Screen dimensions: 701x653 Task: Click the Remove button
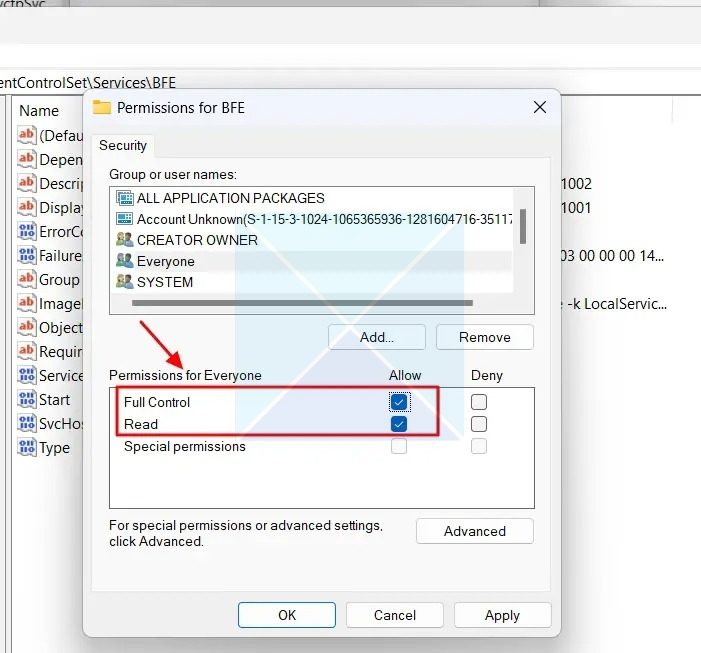tap(485, 337)
